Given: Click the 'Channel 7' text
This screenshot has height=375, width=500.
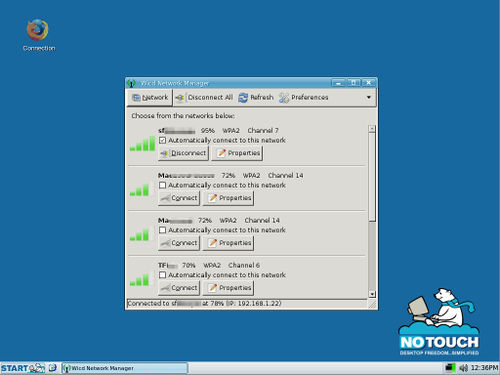Looking at the screenshot, I should [263, 130].
